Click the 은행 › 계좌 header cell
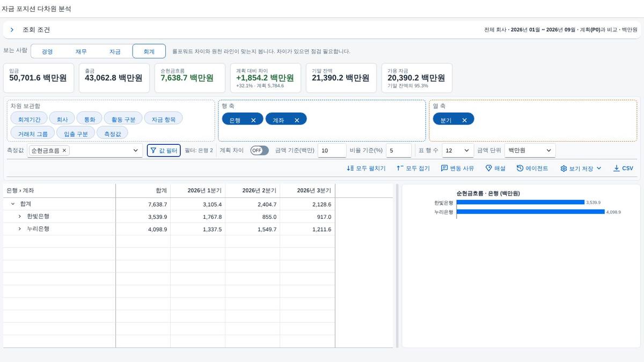644x362 pixels. pos(59,190)
